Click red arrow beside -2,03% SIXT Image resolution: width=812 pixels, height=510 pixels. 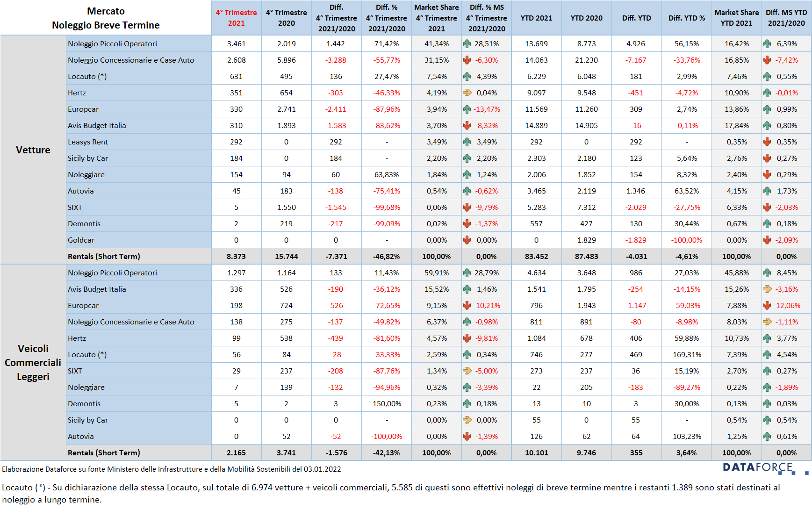767,208
